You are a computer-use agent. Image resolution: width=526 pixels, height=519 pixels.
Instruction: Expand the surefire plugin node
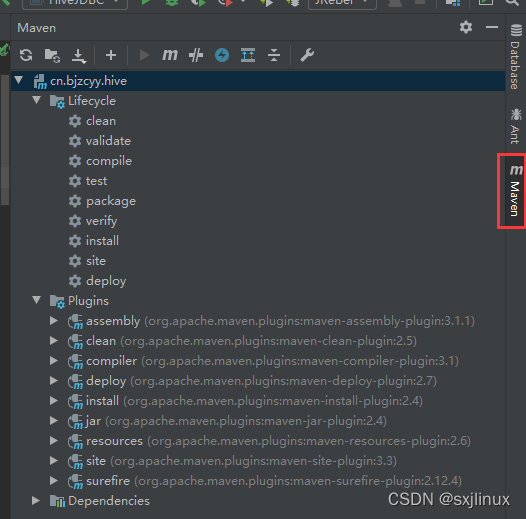coord(54,481)
